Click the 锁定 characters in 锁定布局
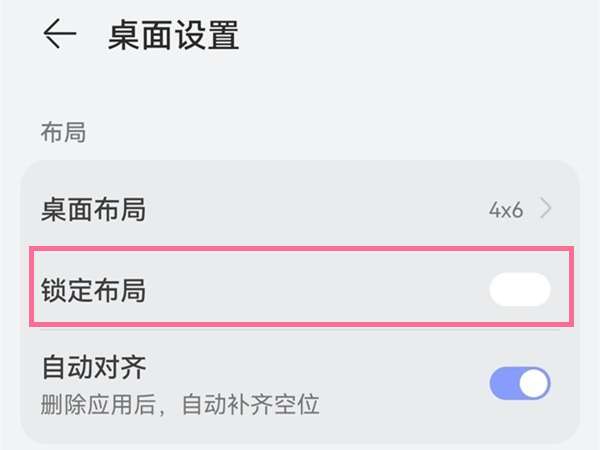 pos(67,290)
